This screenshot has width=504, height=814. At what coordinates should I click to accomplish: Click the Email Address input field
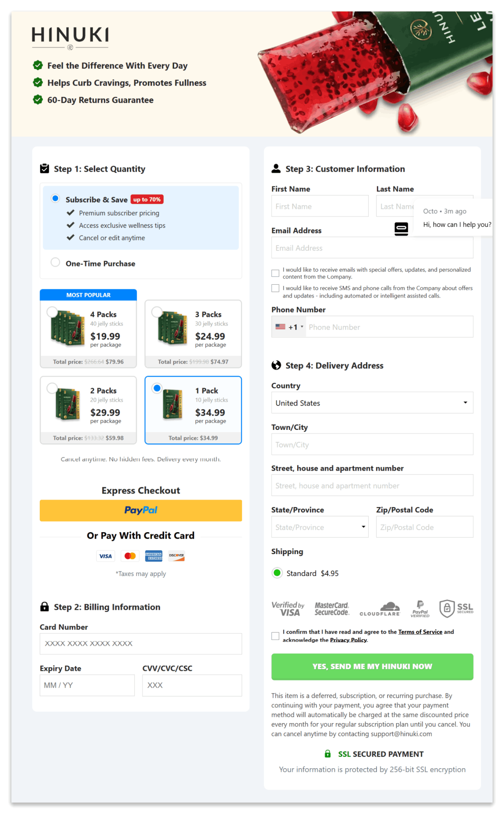coord(372,248)
